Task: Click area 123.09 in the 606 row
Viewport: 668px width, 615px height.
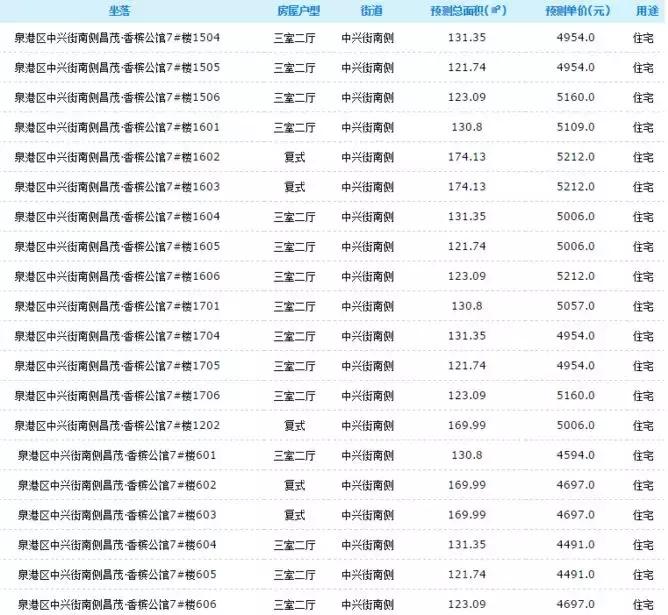Action: pyautogui.click(x=467, y=604)
